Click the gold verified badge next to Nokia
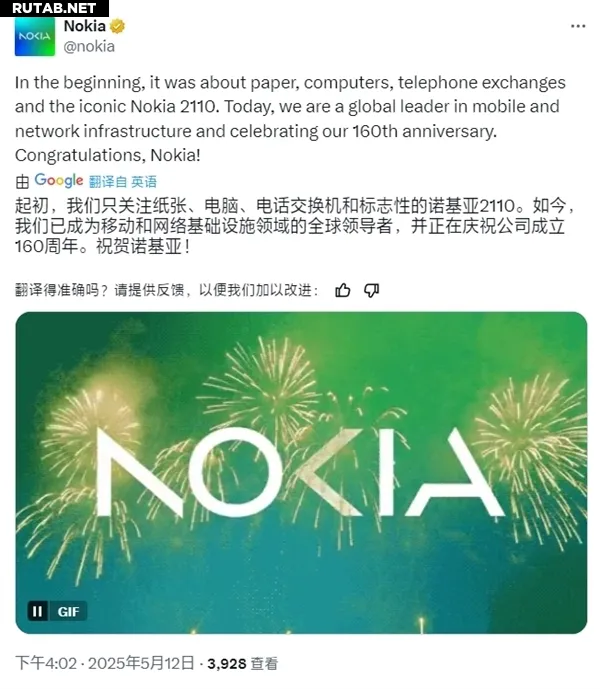This screenshot has height=689, width=600. (x=118, y=26)
